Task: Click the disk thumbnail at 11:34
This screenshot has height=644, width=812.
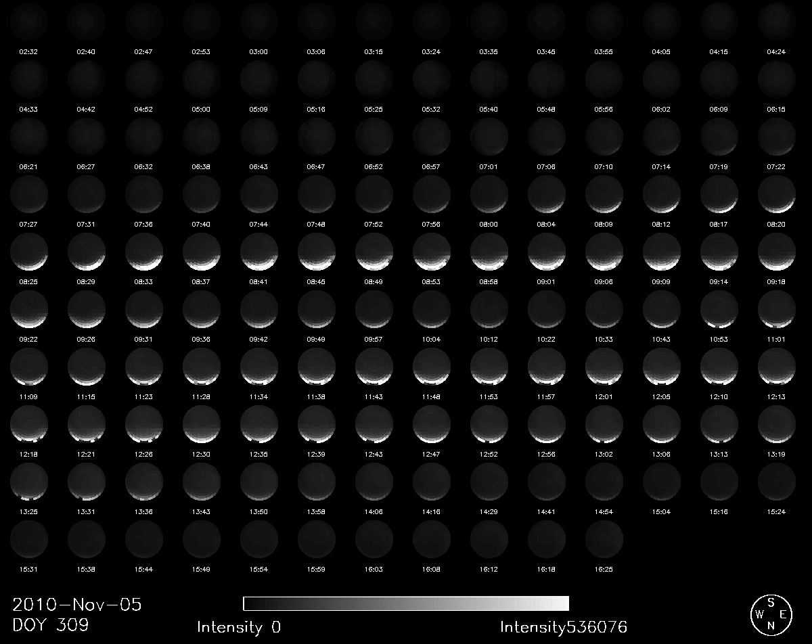Action: pos(259,366)
